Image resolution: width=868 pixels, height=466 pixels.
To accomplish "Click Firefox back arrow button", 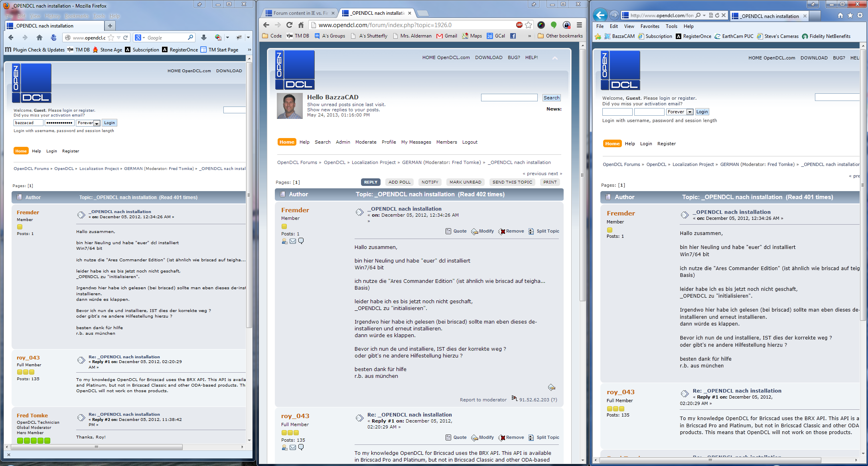I will click(x=11, y=38).
